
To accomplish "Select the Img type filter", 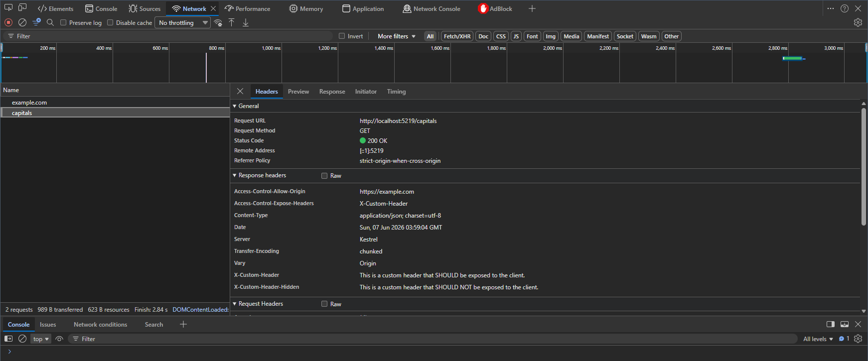I will coord(551,36).
